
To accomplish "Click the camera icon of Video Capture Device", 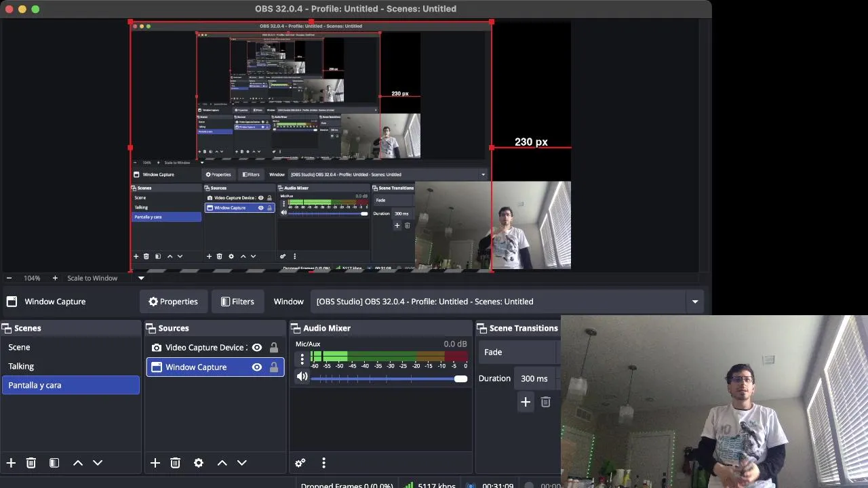I will 157,348.
